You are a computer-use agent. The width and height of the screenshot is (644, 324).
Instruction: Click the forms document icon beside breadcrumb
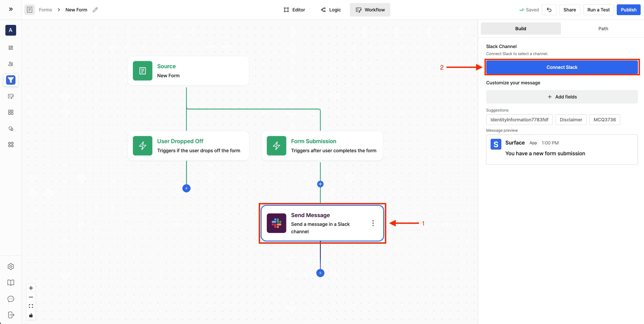[x=30, y=10]
